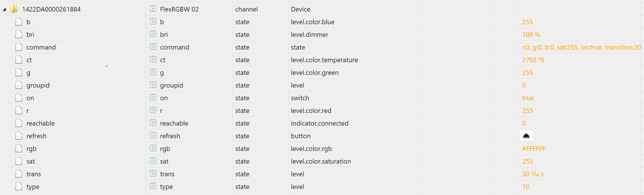Select the groupid tree item
This screenshot has height=195, width=644.
[x=38, y=85]
